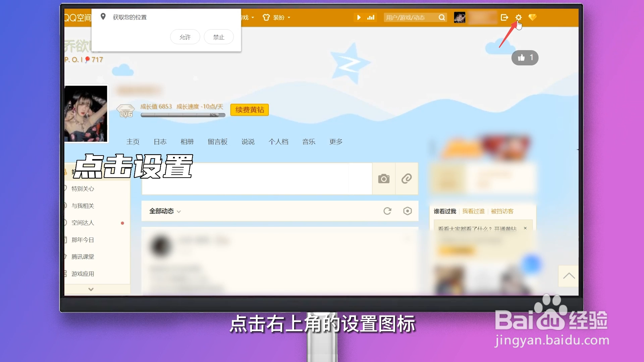Open the 相册 tab
The image size is (644, 362).
(x=187, y=142)
